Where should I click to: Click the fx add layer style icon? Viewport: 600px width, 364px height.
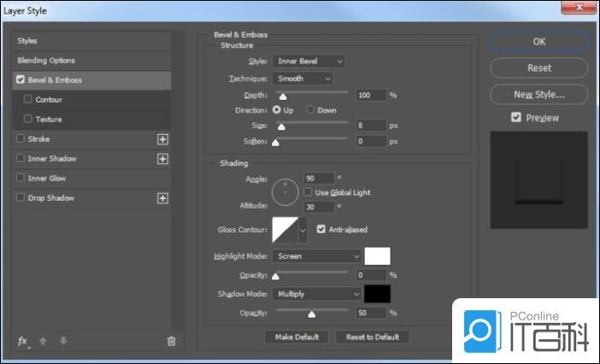[x=23, y=341]
